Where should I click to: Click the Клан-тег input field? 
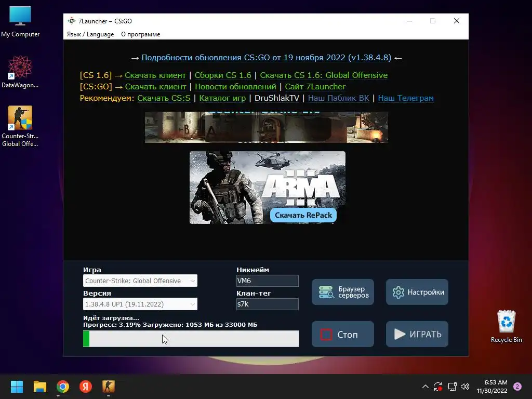click(x=268, y=304)
